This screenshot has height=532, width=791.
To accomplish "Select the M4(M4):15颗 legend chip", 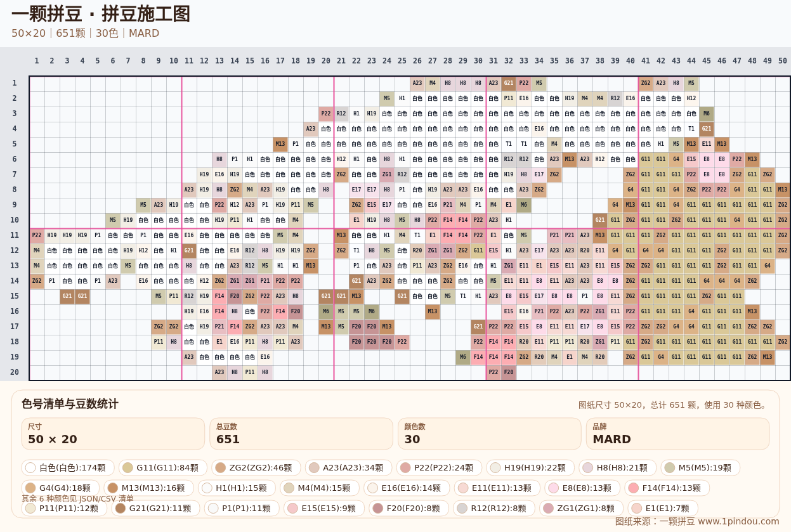I will (320, 488).
